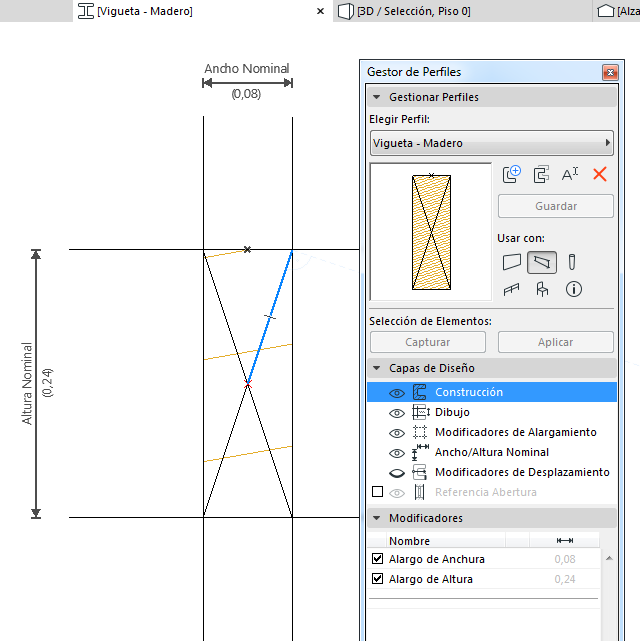The image size is (640, 641).
Task: Click the Duplicate profile icon
Action: click(x=541, y=174)
